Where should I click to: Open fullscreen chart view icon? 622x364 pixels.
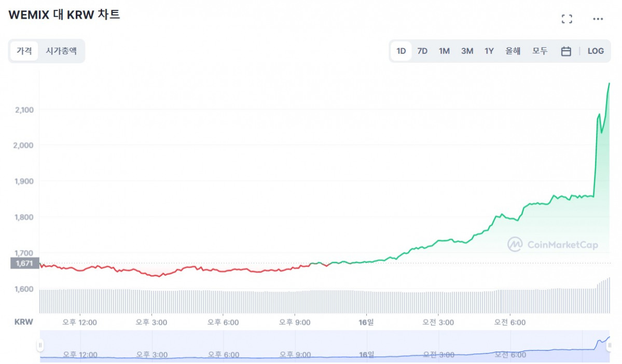566,19
